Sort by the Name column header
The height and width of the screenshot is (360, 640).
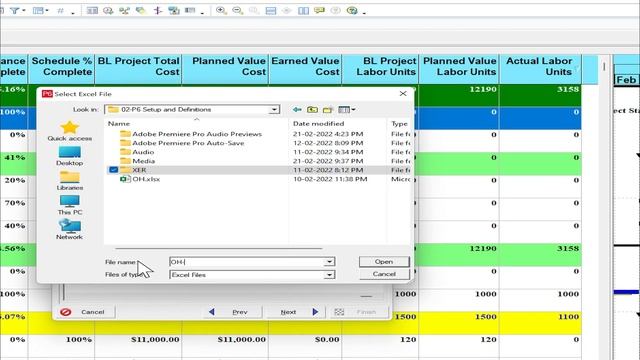[x=197, y=123]
